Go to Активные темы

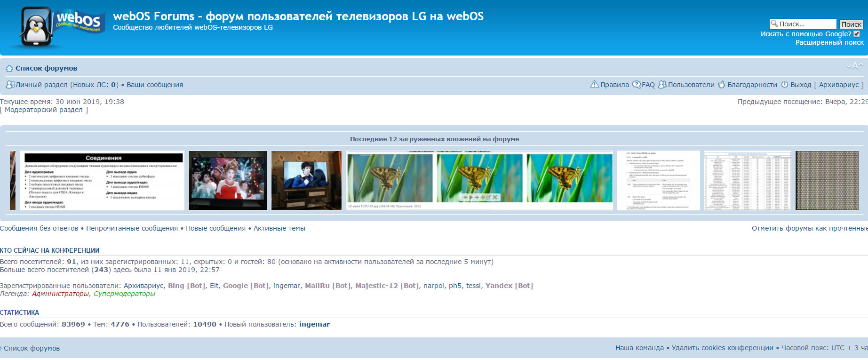[x=279, y=228]
